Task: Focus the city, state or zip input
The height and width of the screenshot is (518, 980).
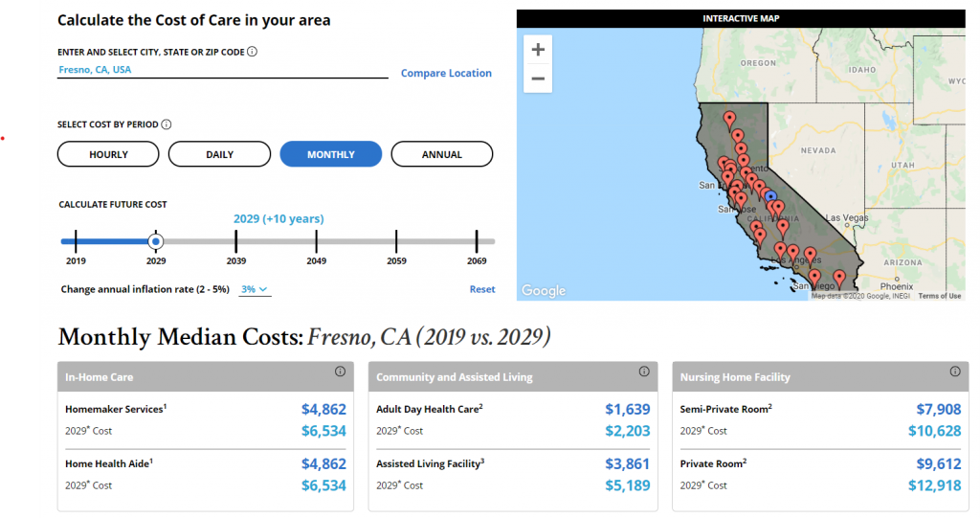Action: [x=222, y=70]
